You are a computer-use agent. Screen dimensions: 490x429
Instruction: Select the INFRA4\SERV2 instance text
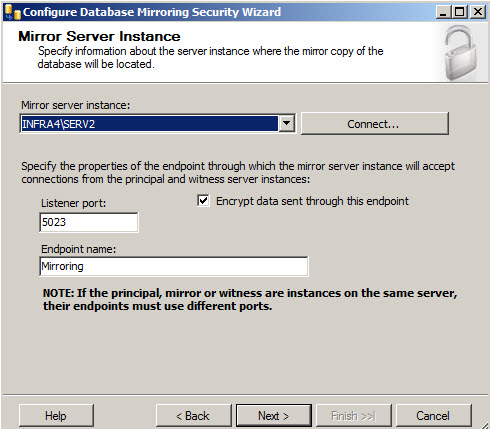59,124
